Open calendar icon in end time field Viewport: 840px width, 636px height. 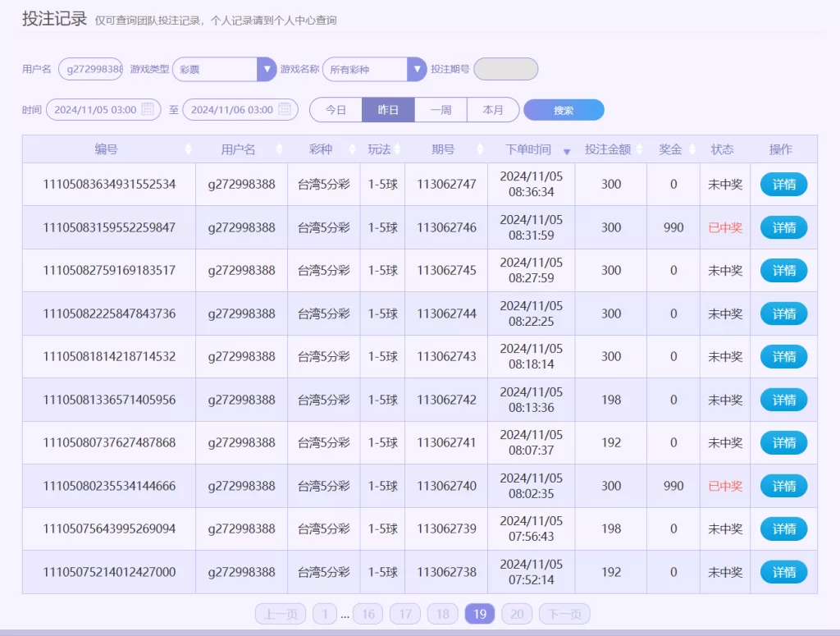click(x=285, y=109)
